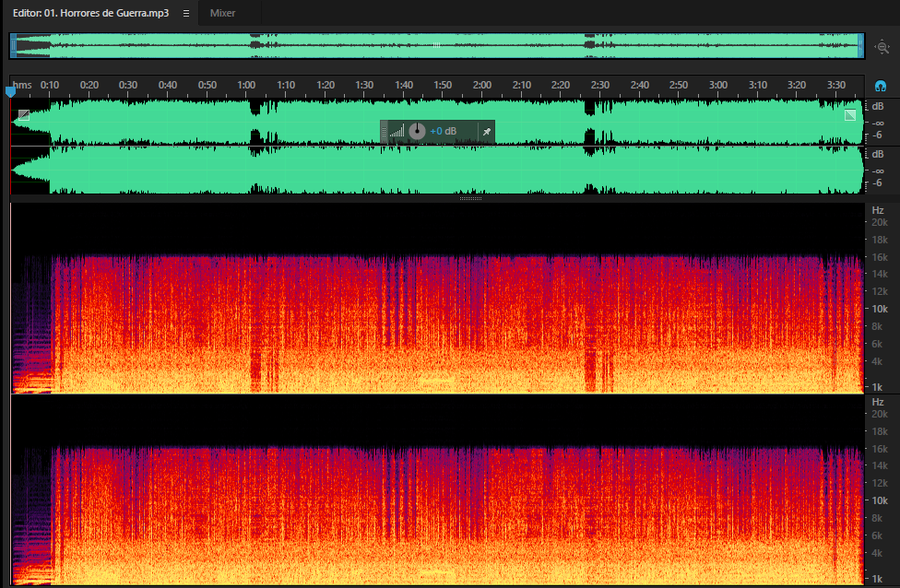
Task: Click the divider grip between waveform and spectrogram
Action: point(470,198)
